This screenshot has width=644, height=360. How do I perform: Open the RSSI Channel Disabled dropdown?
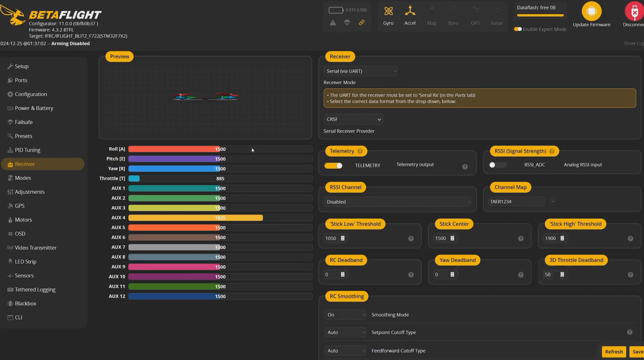[397, 202]
